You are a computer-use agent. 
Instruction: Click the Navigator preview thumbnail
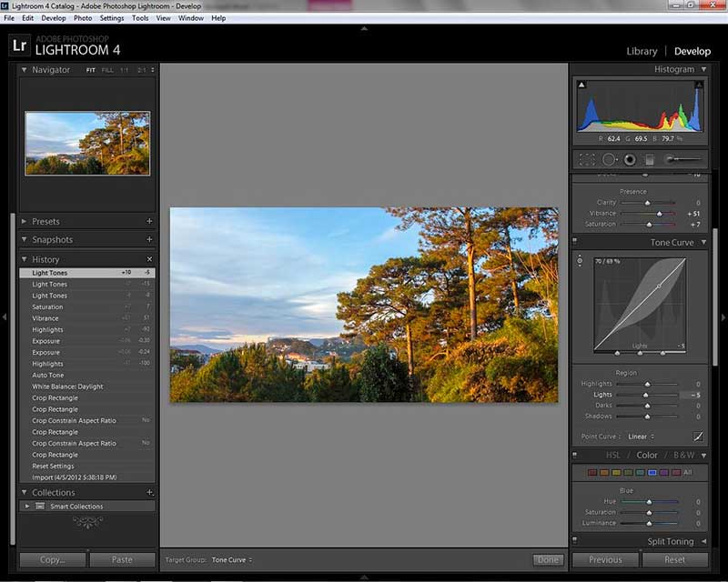87,143
